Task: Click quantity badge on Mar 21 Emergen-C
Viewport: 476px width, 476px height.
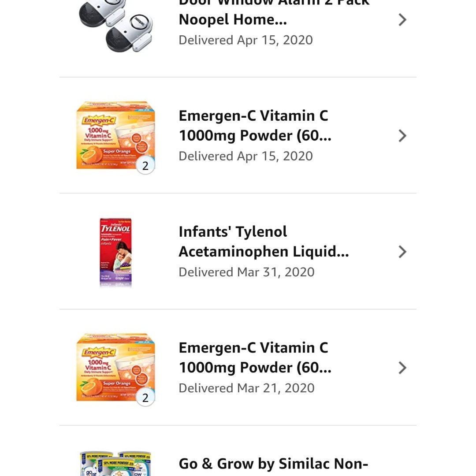Action: (x=145, y=398)
